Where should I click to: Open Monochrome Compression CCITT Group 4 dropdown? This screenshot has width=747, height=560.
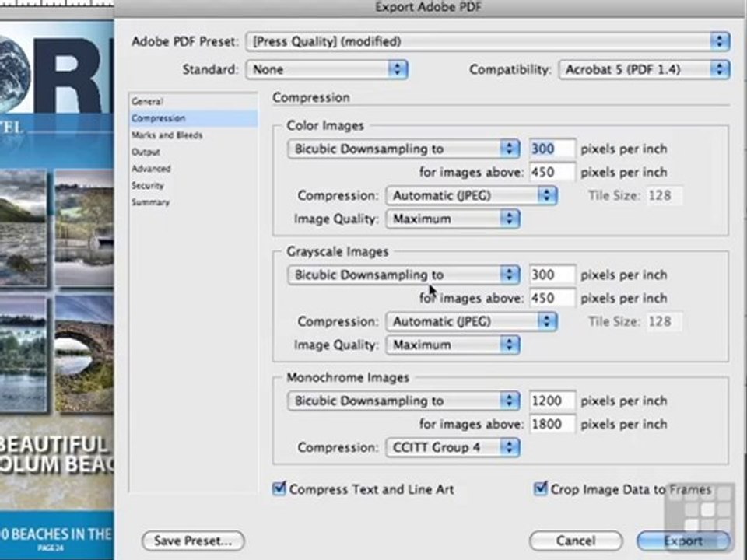[453, 447]
